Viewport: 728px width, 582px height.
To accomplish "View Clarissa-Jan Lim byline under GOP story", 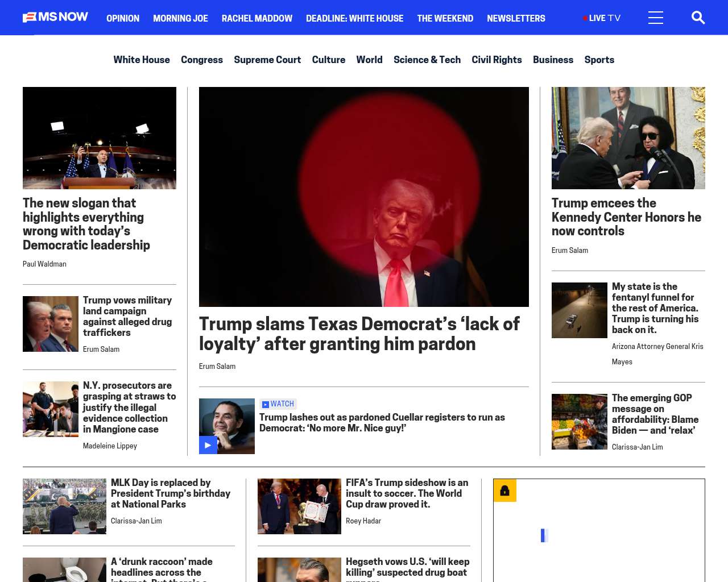I will [x=638, y=447].
